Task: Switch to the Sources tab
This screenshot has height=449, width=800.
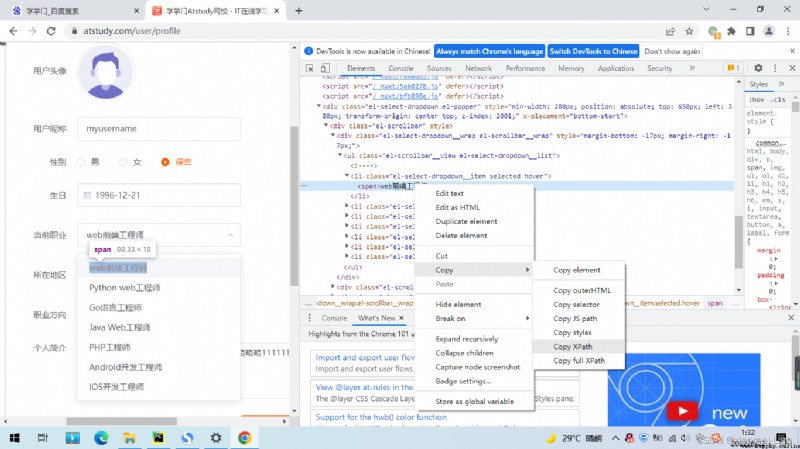Action: 439,68
